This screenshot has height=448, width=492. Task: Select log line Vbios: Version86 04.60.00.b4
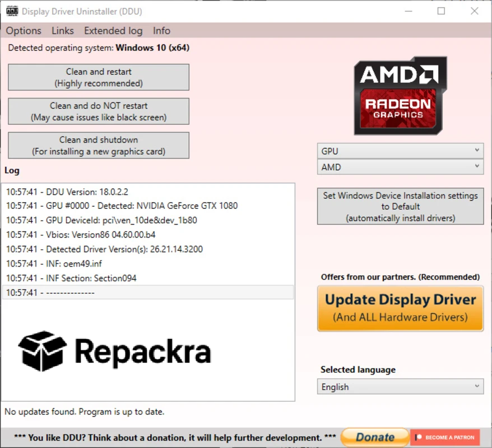[148, 235]
